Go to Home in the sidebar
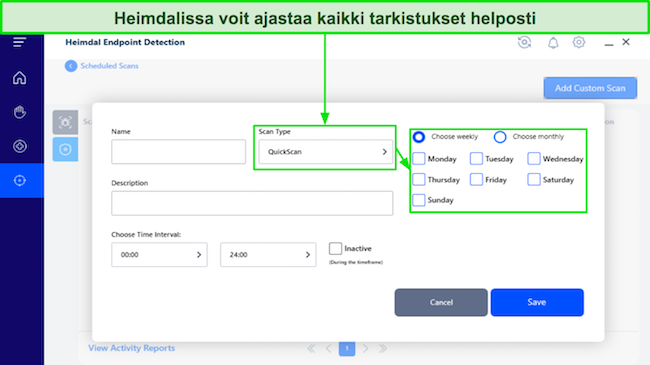Image resolution: width=650 pixels, height=365 pixels. pyautogui.click(x=19, y=78)
